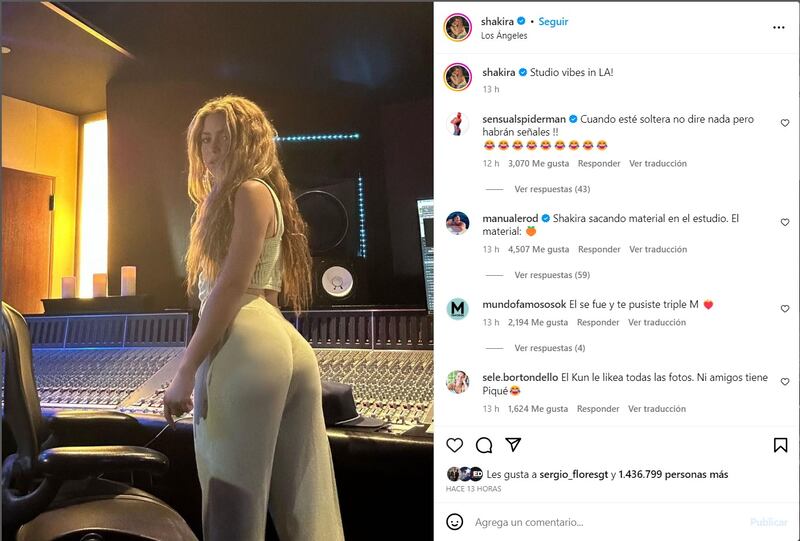
Task: Save post with the bookmark icon
Action: coord(780,445)
